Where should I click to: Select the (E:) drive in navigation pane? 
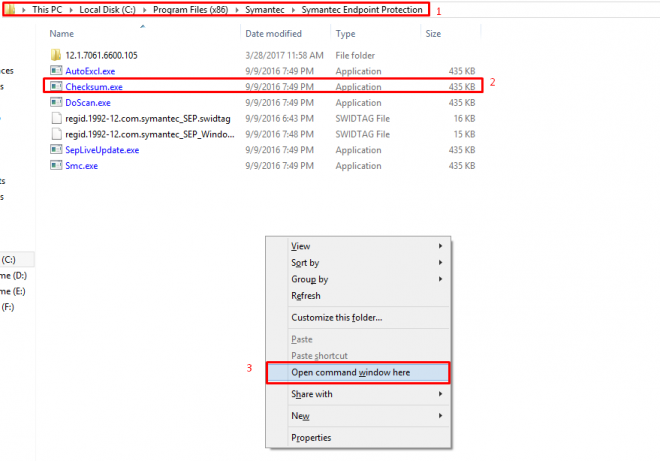pos(13,291)
